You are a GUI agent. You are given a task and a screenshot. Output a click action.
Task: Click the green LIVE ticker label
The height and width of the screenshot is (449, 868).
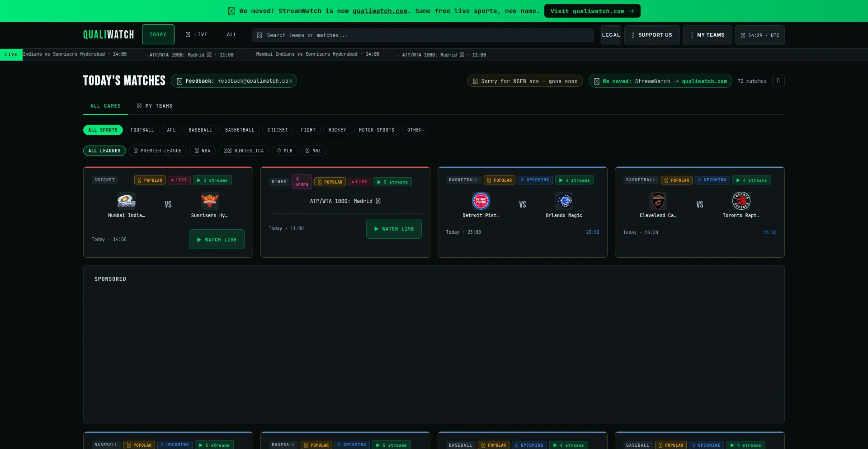pyautogui.click(x=11, y=55)
